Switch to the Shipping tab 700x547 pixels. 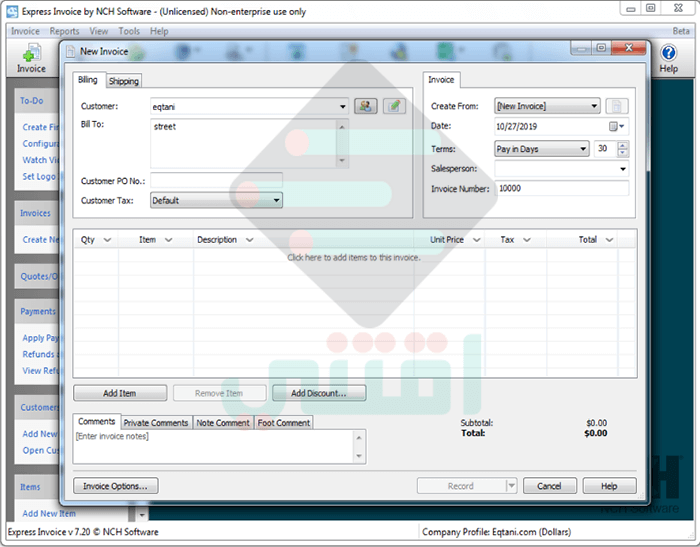pyautogui.click(x=124, y=81)
